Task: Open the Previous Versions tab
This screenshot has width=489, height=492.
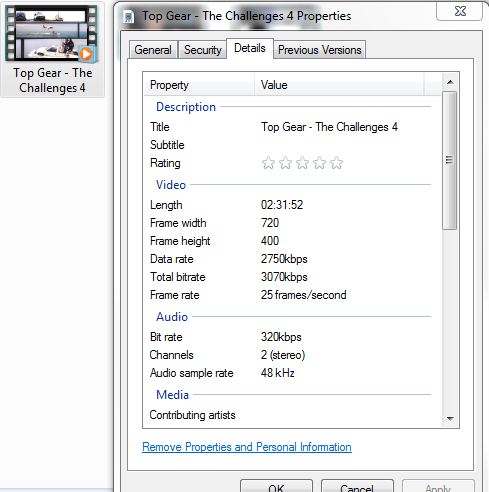Action: 319,50
